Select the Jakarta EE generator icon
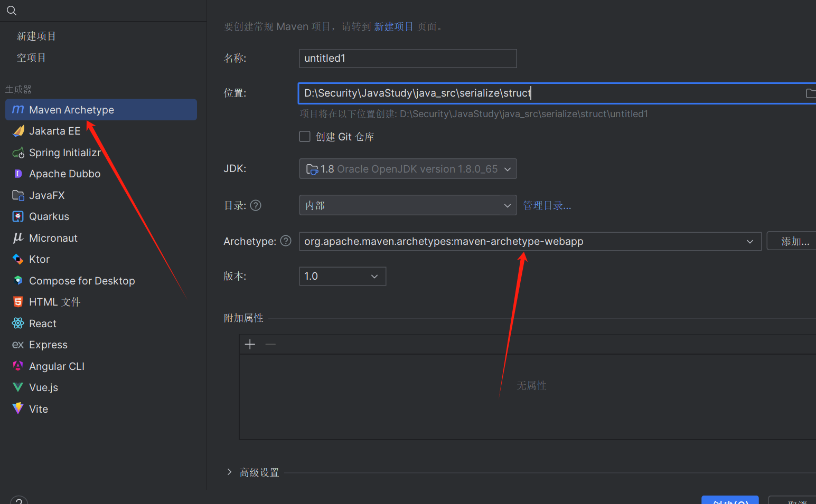Image resolution: width=816 pixels, height=504 pixels. click(x=18, y=131)
